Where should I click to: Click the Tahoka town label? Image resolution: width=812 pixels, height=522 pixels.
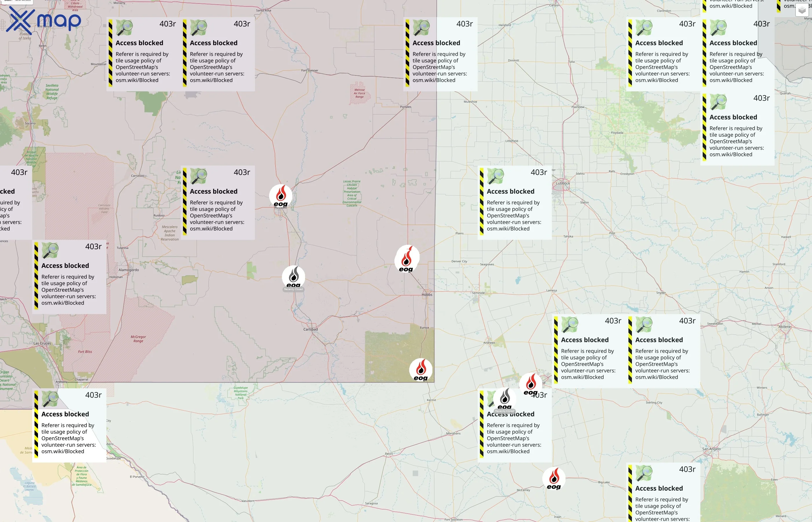coord(568,236)
